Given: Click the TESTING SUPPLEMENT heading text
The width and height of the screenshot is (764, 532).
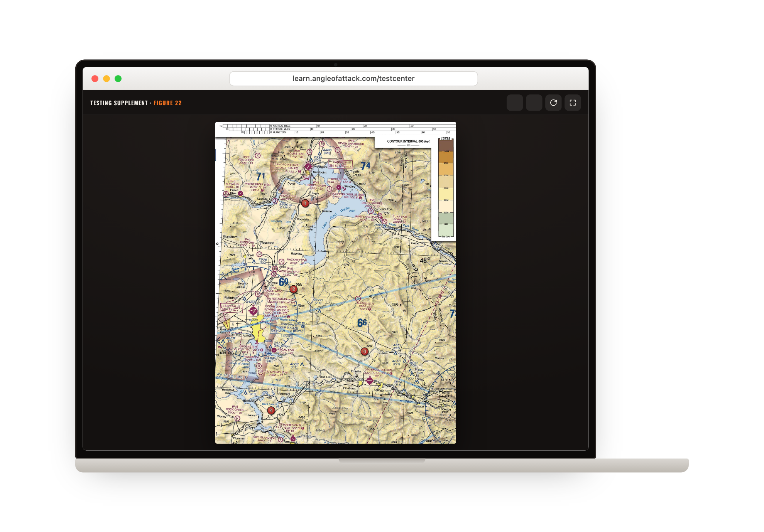Looking at the screenshot, I should click(x=119, y=103).
